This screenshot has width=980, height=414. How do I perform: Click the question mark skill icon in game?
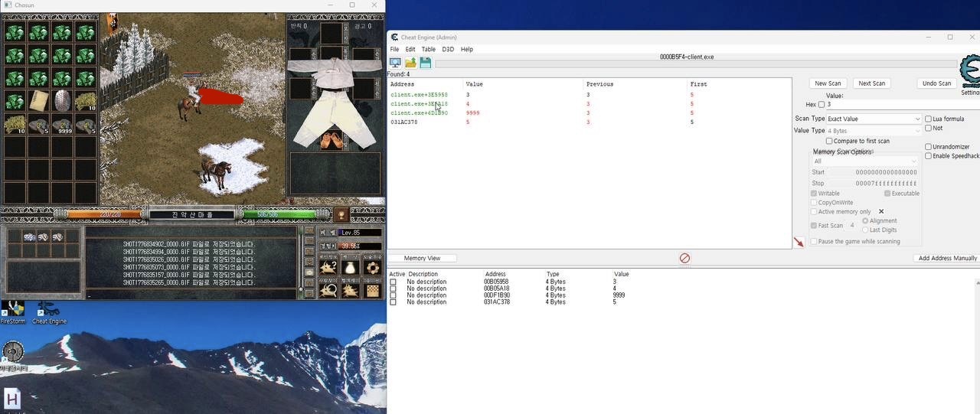[x=328, y=268]
